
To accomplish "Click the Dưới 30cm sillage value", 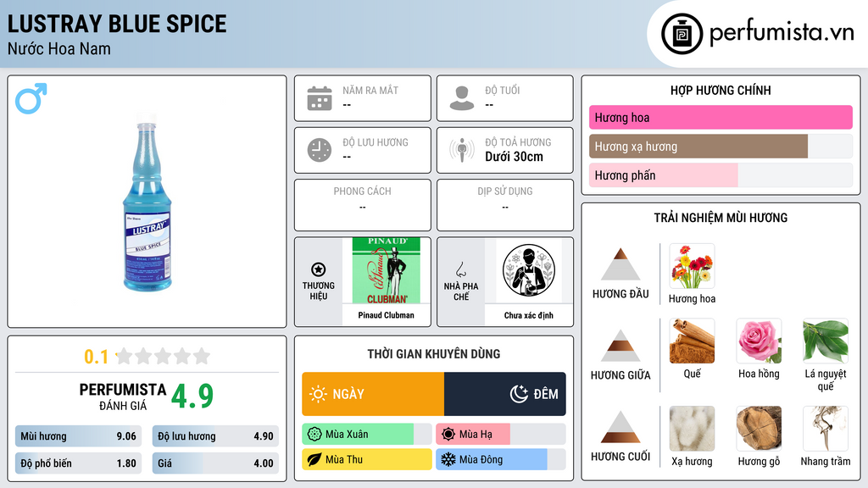I will pos(515,157).
